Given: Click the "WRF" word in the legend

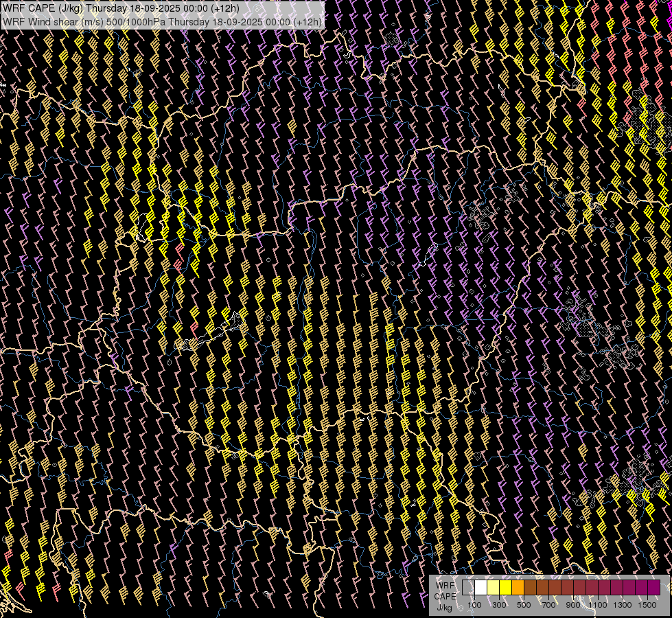Looking at the screenshot, I should [445, 586].
